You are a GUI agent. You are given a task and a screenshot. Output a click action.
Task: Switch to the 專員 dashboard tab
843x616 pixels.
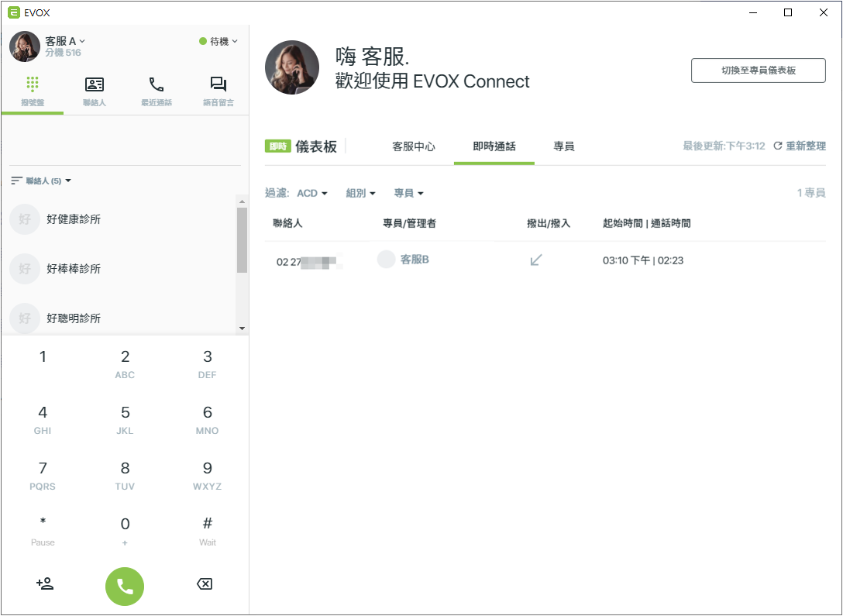[x=564, y=146]
